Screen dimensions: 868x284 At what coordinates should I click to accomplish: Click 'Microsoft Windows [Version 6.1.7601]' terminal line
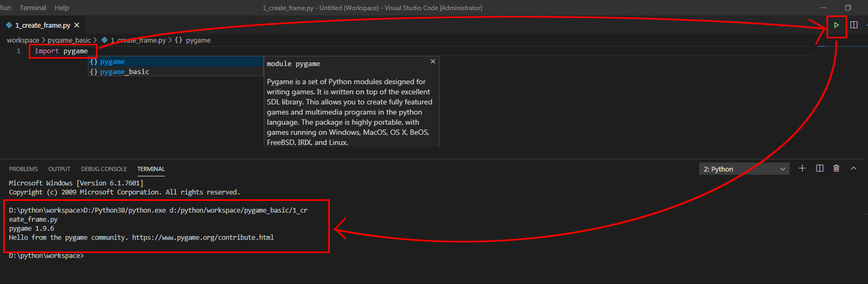[x=76, y=183]
